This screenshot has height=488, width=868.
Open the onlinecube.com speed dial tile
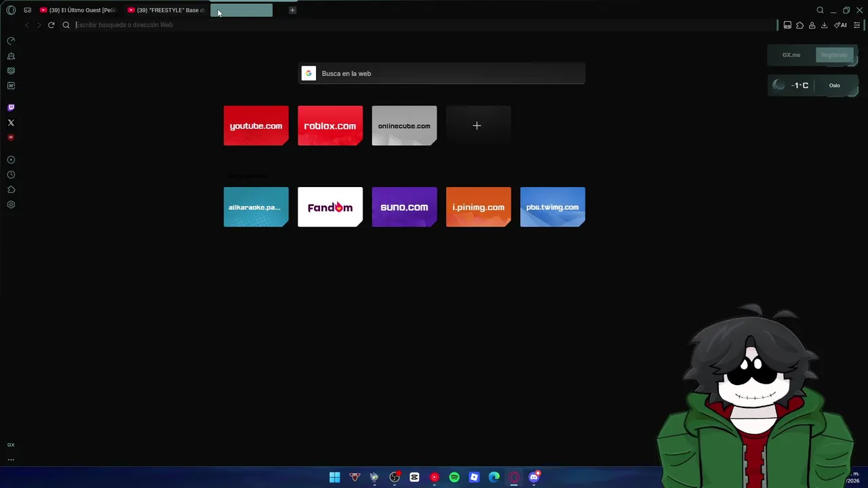pos(404,125)
